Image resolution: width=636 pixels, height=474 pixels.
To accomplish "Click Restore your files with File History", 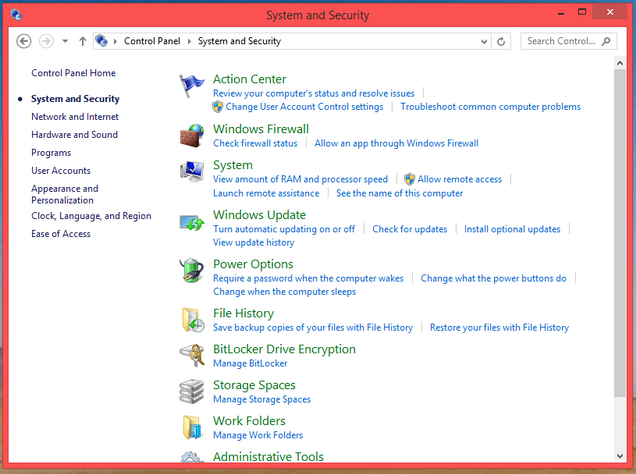I will (x=499, y=327).
